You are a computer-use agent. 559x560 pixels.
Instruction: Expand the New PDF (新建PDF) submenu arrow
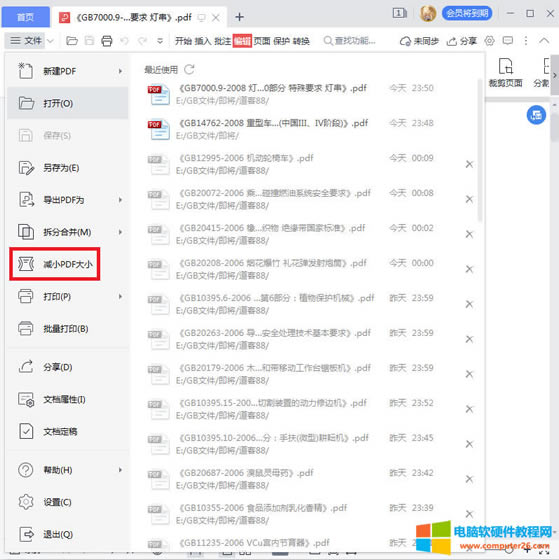(x=120, y=71)
